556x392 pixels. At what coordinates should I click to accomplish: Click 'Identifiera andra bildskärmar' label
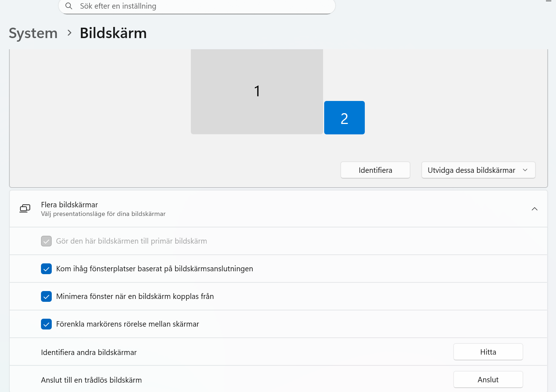click(89, 352)
